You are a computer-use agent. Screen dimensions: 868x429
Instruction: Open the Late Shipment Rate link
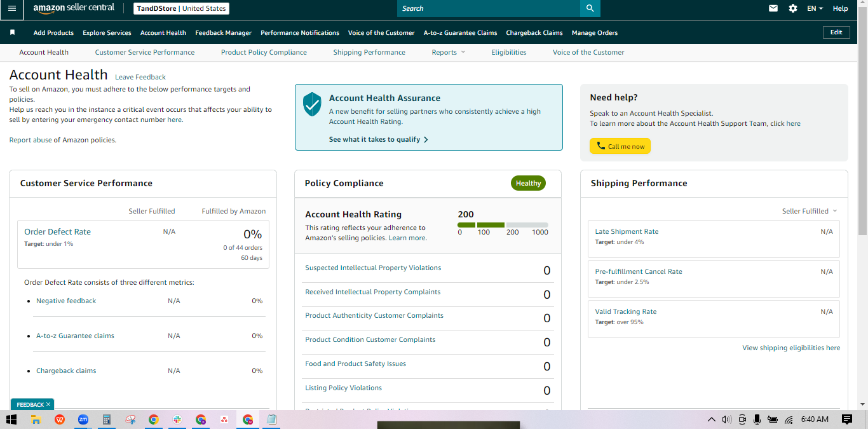[627, 231]
